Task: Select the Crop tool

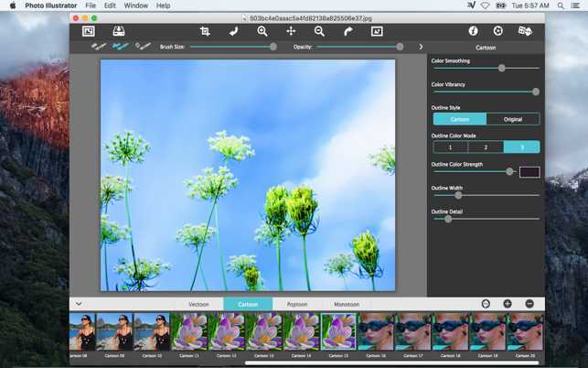Action: pos(205,31)
